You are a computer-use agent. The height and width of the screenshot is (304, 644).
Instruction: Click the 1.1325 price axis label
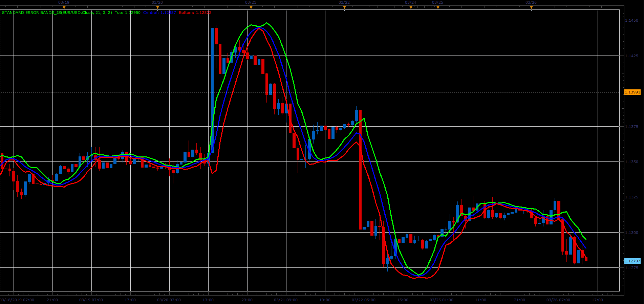[x=631, y=197]
